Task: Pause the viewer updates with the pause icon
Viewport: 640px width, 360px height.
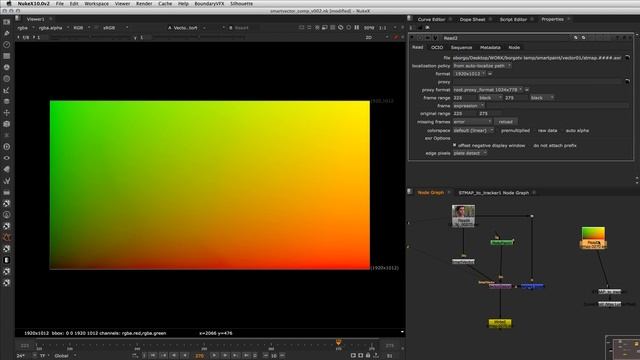Action: pyautogui.click(x=357, y=28)
